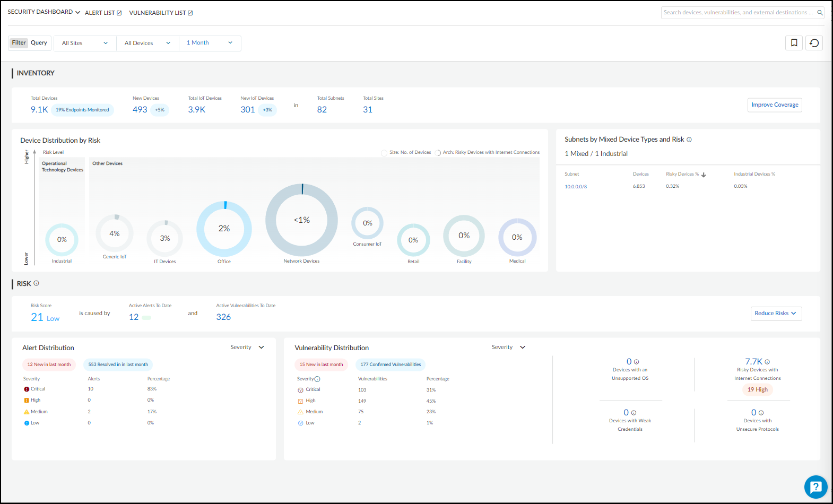Click the bookmark icon in top toolbar
This screenshot has width=833, height=504.
794,43
